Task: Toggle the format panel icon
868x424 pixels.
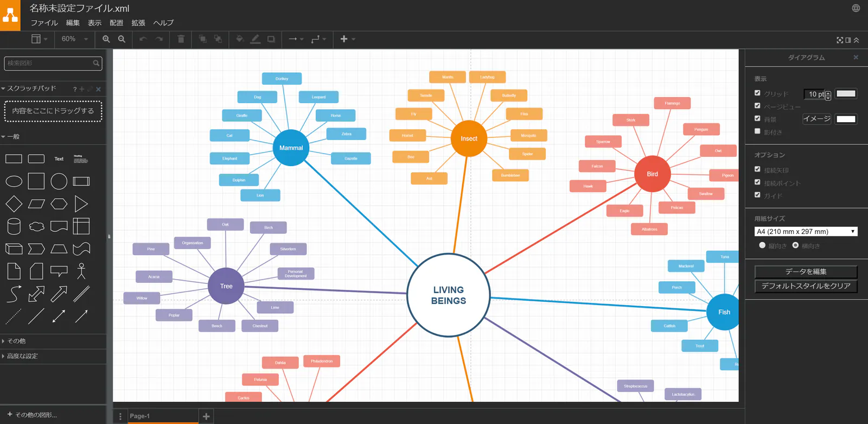Action: pyautogui.click(x=848, y=40)
